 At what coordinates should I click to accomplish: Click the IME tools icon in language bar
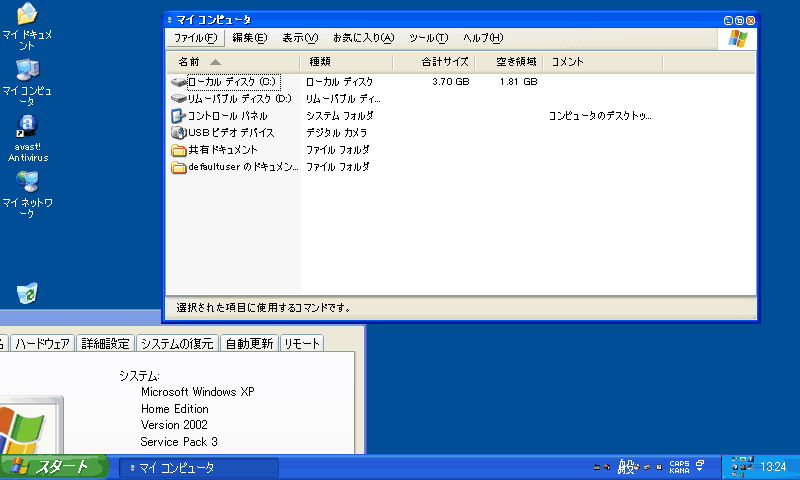click(647, 467)
